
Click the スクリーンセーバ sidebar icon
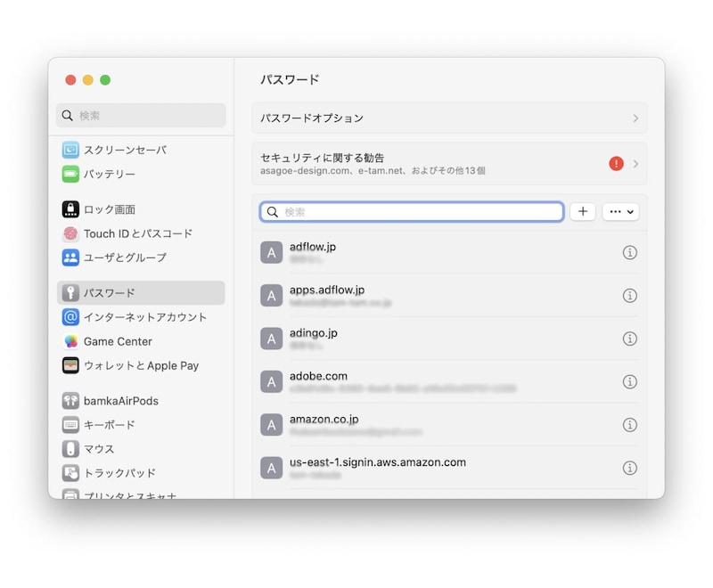pyautogui.click(x=72, y=150)
